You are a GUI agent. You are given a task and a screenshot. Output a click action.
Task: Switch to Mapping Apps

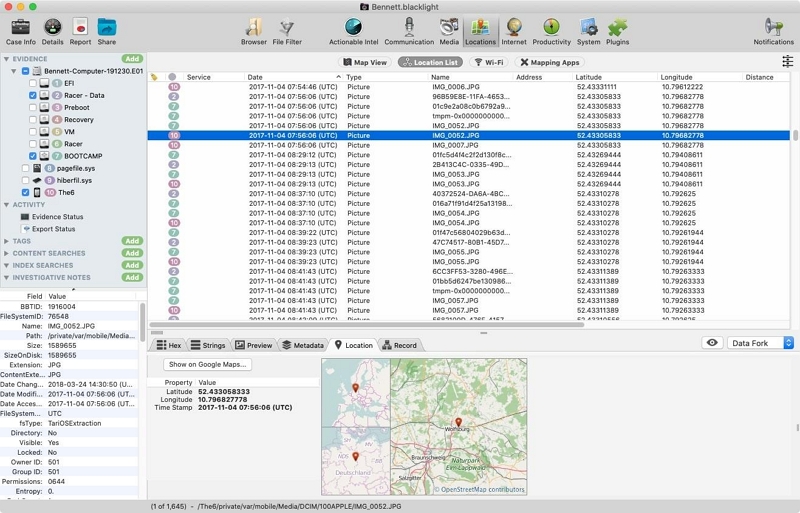click(x=550, y=62)
